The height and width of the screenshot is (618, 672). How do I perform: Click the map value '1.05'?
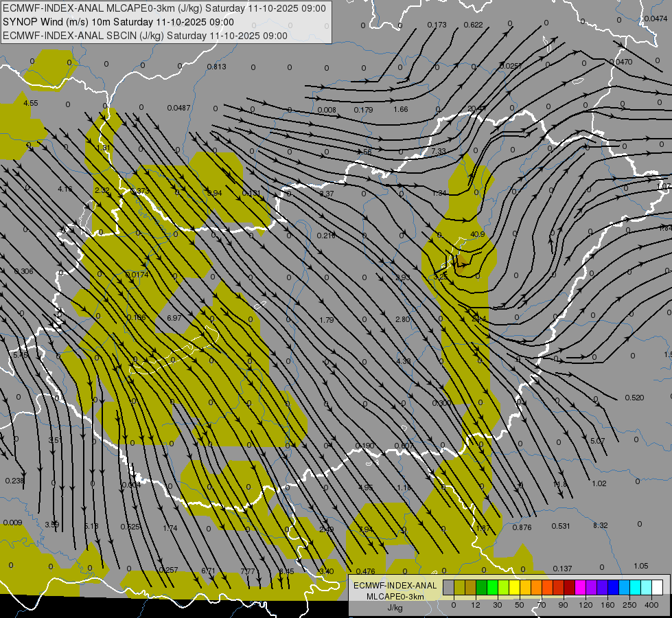(640, 566)
